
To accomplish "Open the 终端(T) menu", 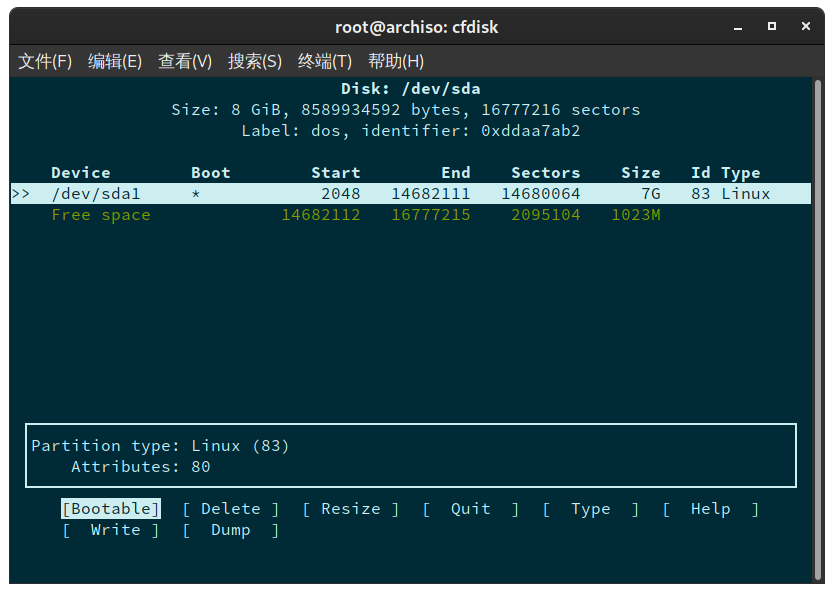I will (x=324, y=61).
